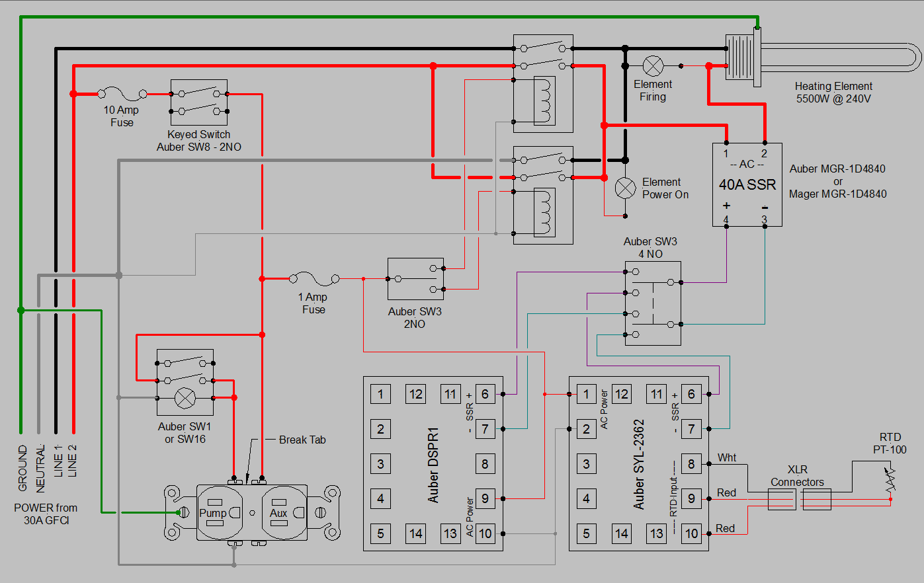
Task: Select the 10 Amp fuse symbol
Action: 122,94
